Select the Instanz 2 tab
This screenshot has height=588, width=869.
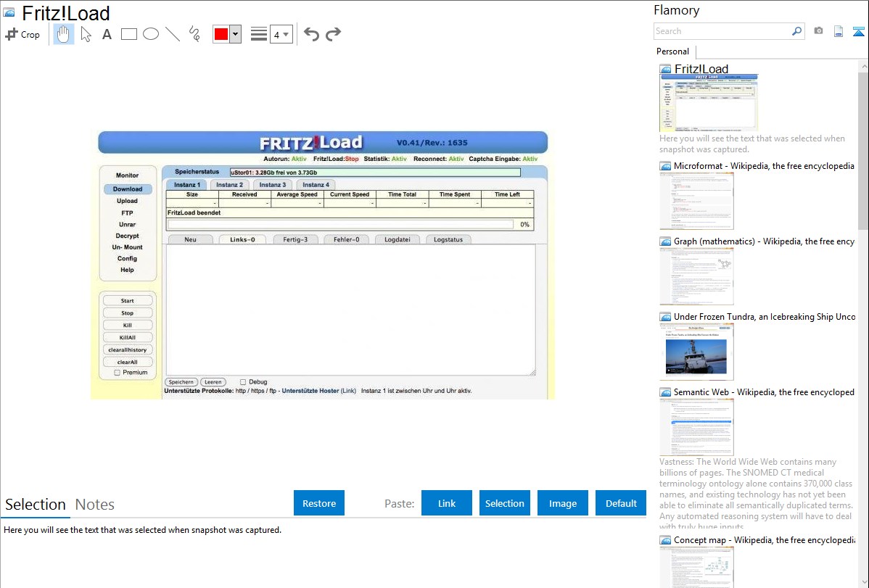pyautogui.click(x=229, y=185)
